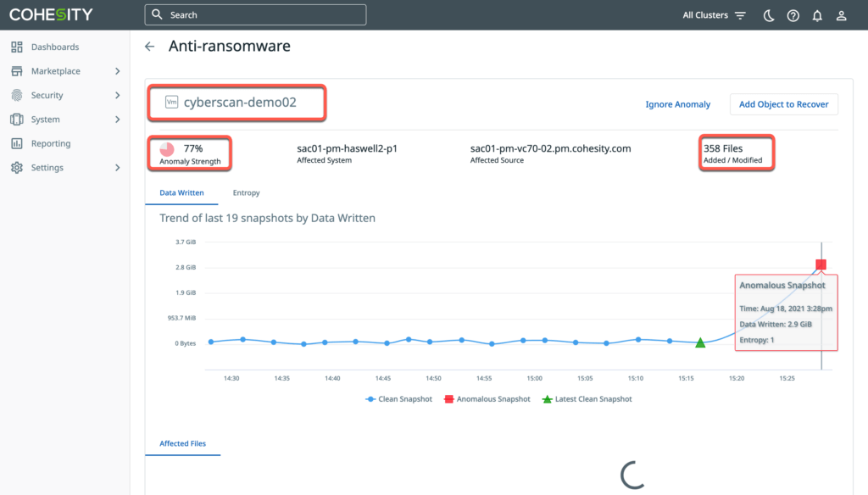The width and height of the screenshot is (868, 495).
Task: Expand the Security sidebar section
Action: click(x=117, y=96)
